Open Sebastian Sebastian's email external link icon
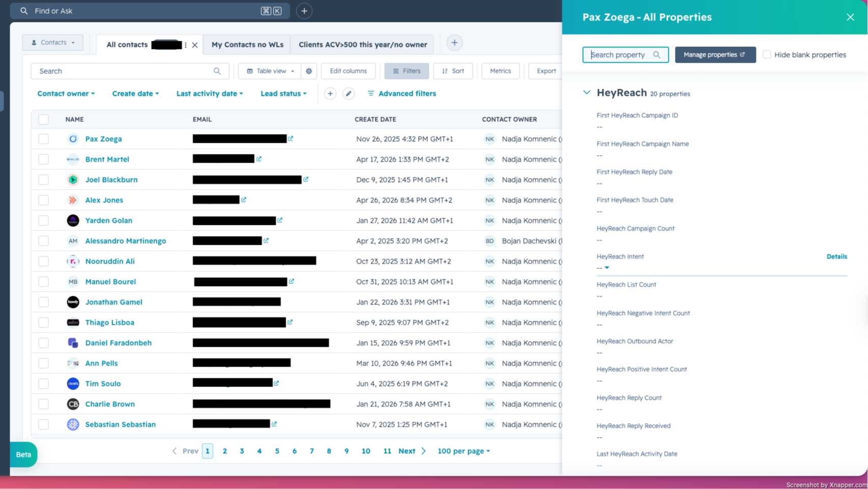The image size is (868, 489). pyautogui.click(x=274, y=424)
